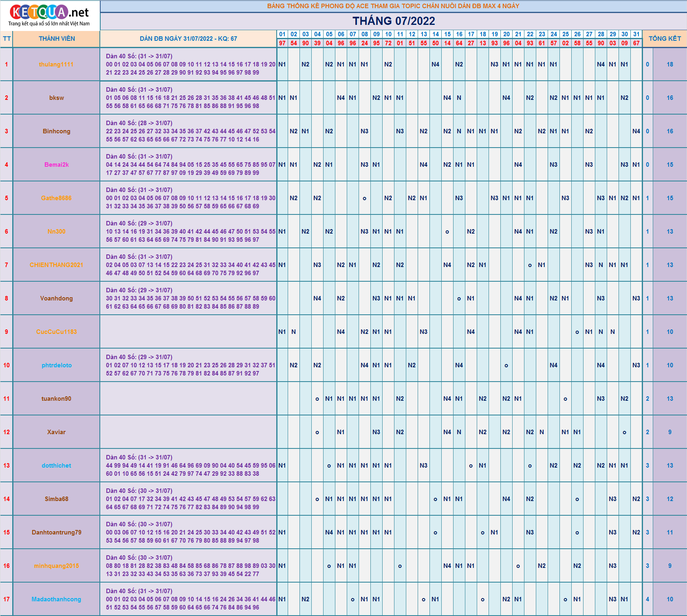Open member bksw's name
The height and width of the screenshot is (616, 687).
click(56, 98)
